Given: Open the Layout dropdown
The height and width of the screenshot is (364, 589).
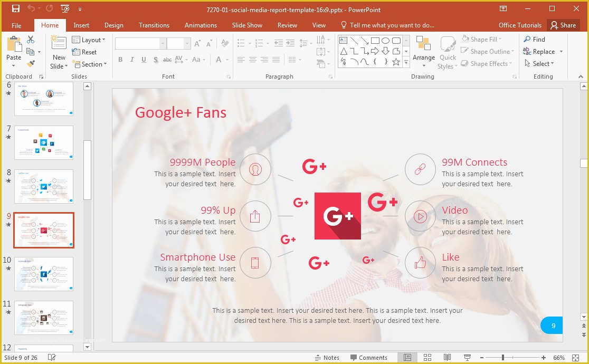Looking at the screenshot, I should [89, 40].
